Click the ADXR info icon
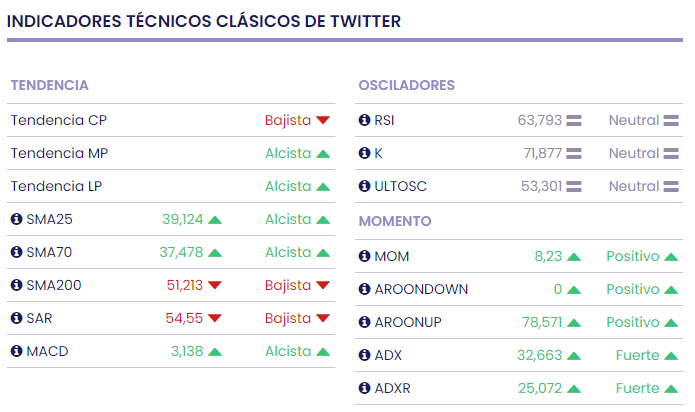This screenshot has height=412, width=695. point(364,388)
